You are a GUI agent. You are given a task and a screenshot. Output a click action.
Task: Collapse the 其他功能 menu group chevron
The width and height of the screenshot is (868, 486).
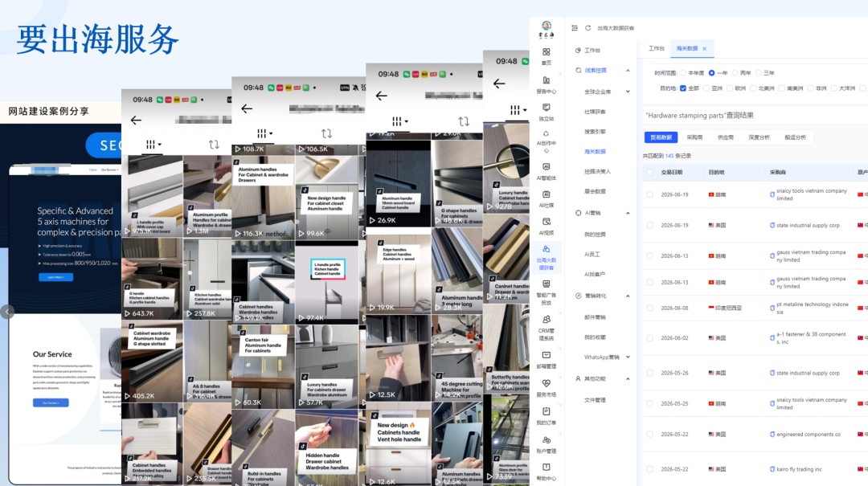tap(628, 379)
